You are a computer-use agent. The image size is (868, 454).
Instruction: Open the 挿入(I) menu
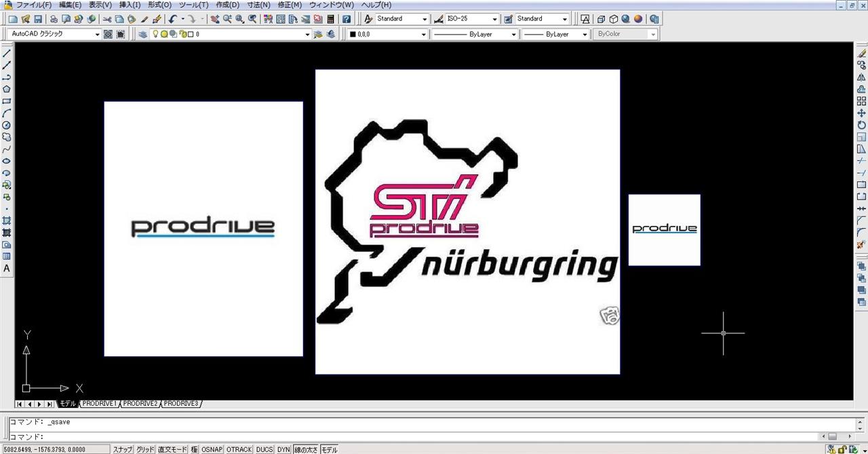click(130, 5)
